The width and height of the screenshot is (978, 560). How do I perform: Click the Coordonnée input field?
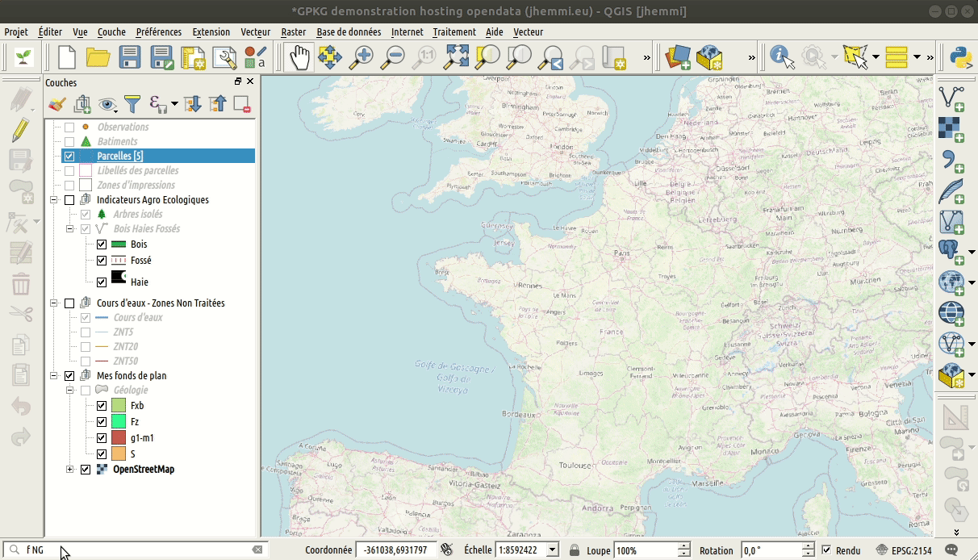tap(395, 550)
